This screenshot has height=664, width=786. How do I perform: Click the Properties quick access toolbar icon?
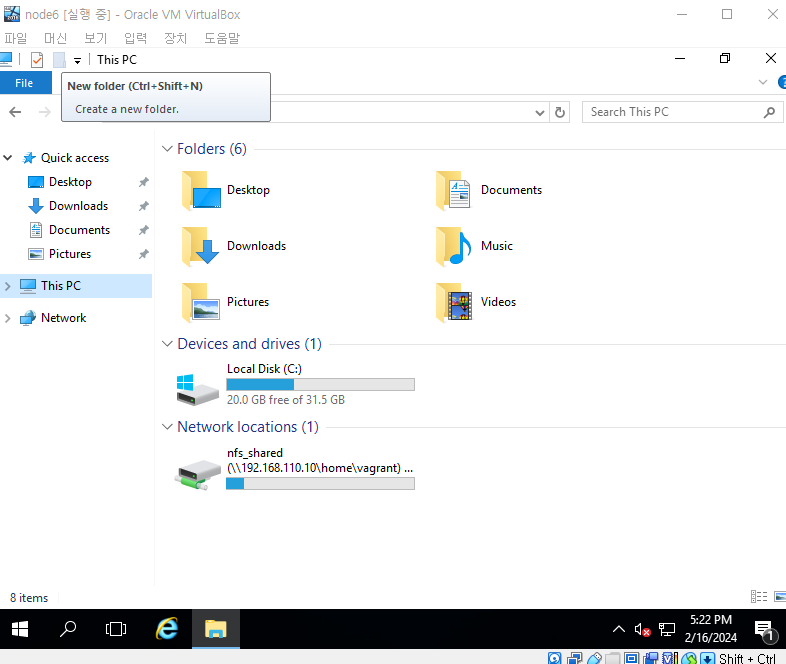[37, 60]
